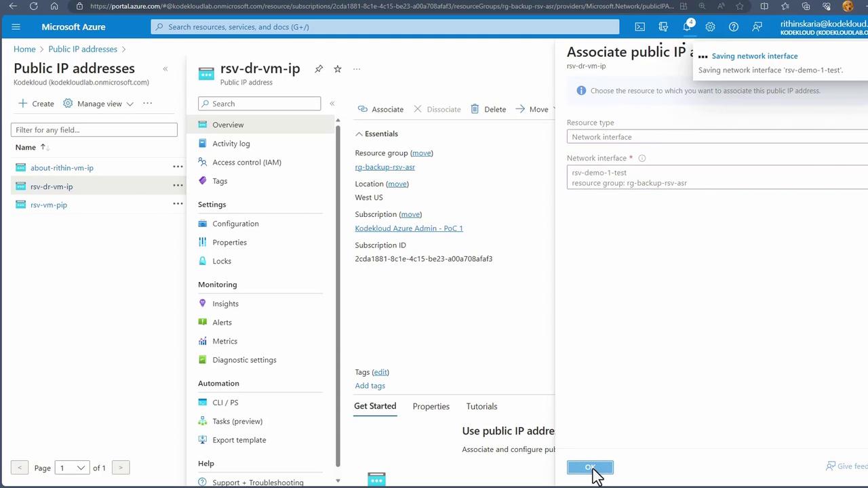Click the Delete toolbar command
The height and width of the screenshot is (488, 868).
pos(488,109)
